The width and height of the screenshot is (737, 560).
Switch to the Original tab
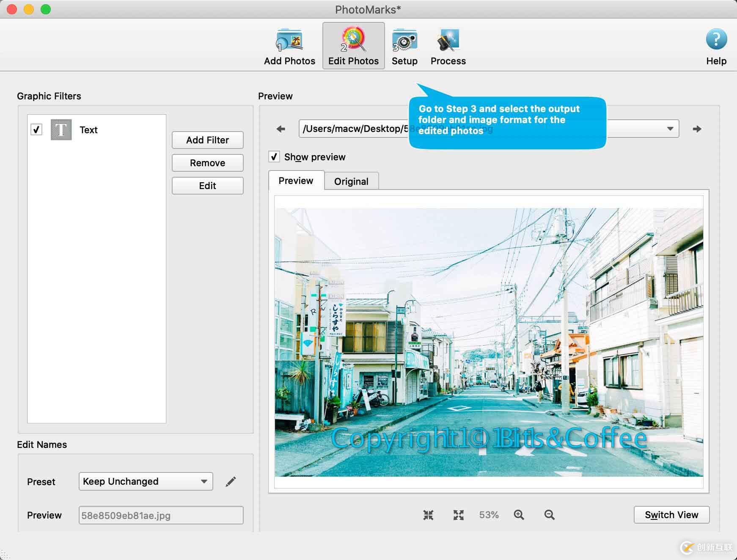pyautogui.click(x=351, y=181)
